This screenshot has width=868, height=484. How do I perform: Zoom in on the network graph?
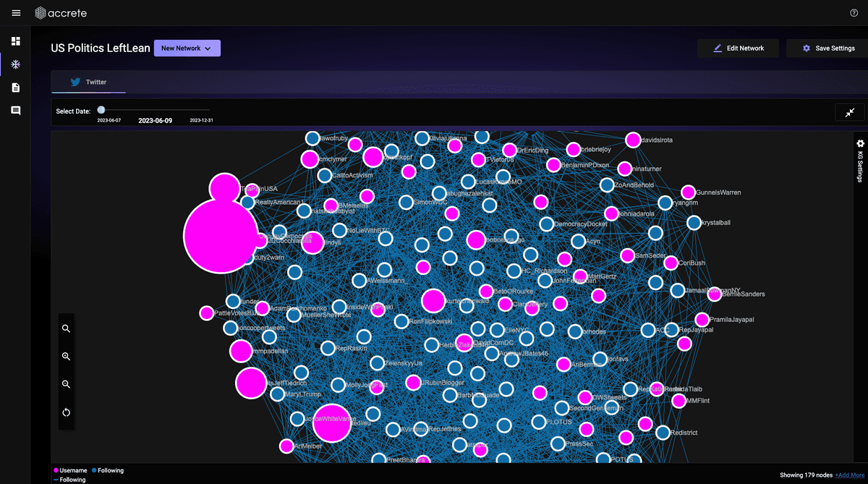(x=66, y=357)
